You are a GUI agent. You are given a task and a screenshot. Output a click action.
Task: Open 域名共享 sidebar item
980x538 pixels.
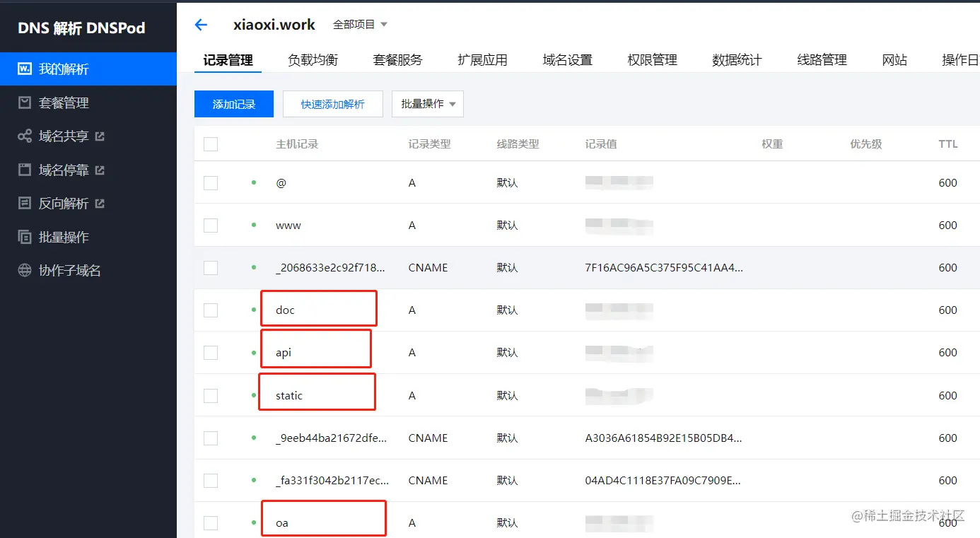[88, 136]
